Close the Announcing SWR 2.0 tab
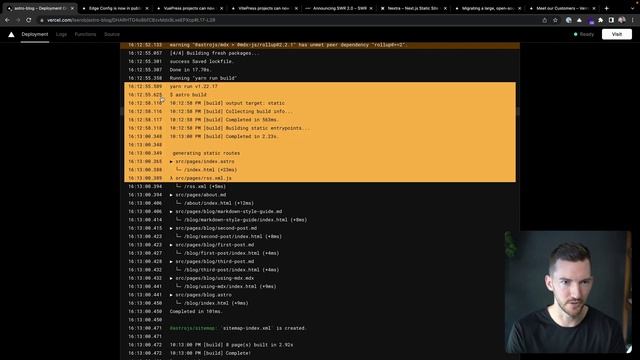The height and width of the screenshot is (360, 640). click(x=371, y=8)
